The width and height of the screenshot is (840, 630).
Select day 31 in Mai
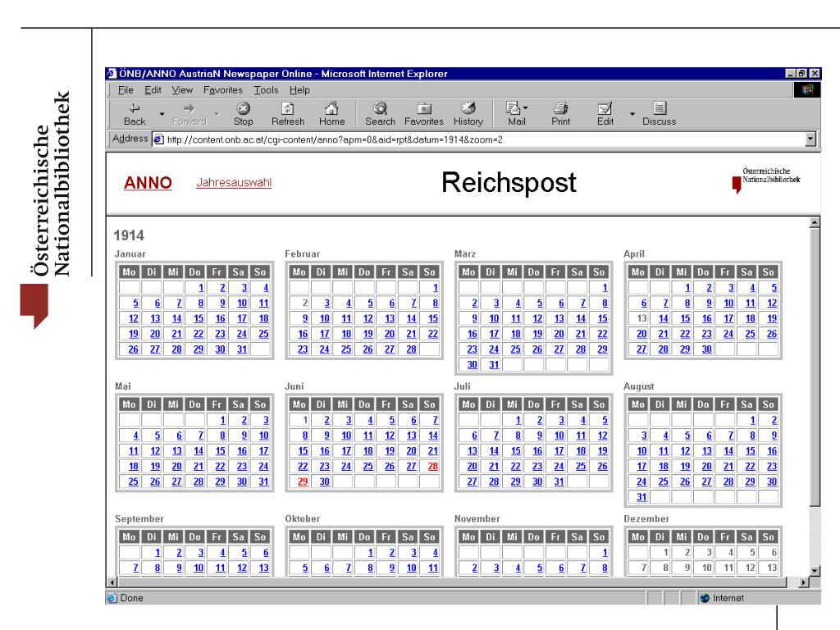pyautogui.click(x=263, y=482)
